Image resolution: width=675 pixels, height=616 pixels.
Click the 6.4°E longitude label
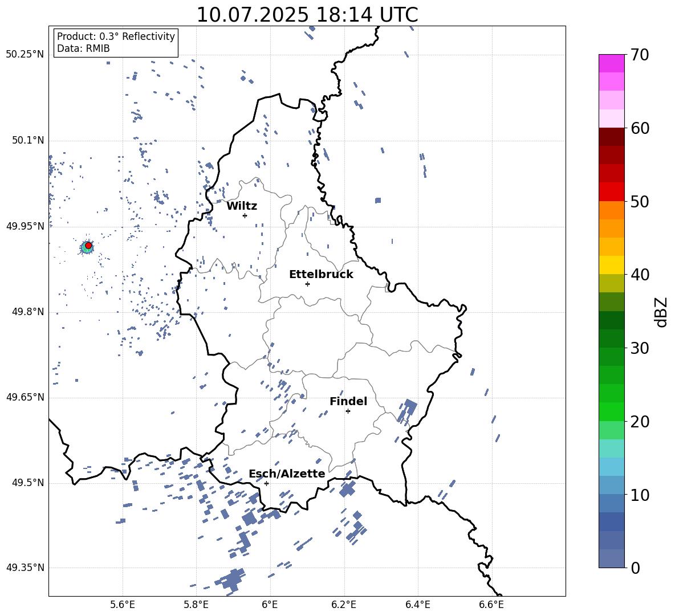tap(417, 605)
